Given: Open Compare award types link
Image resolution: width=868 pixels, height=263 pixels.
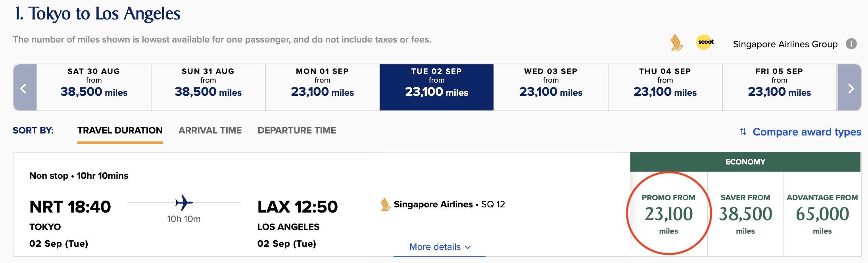Looking at the screenshot, I should [x=807, y=132].
